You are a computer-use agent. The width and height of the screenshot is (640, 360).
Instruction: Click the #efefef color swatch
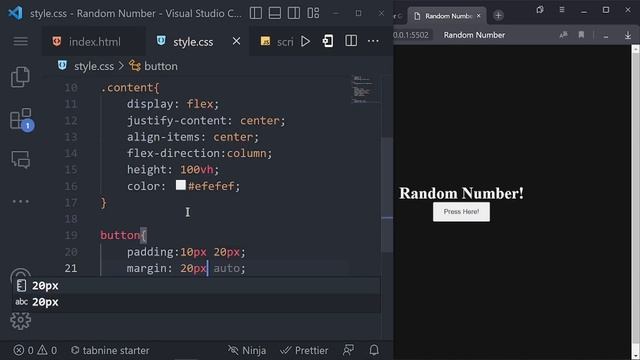[181, 185]
